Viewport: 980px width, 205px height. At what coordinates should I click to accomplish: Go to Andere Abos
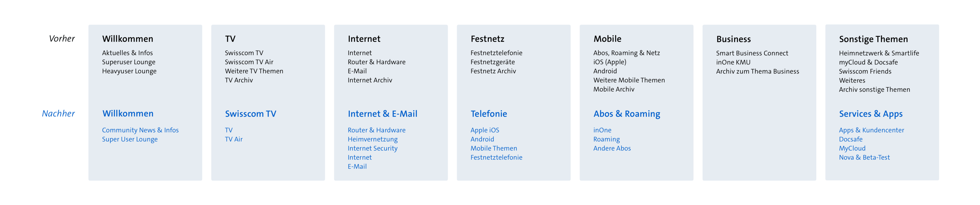click(612, 148)
